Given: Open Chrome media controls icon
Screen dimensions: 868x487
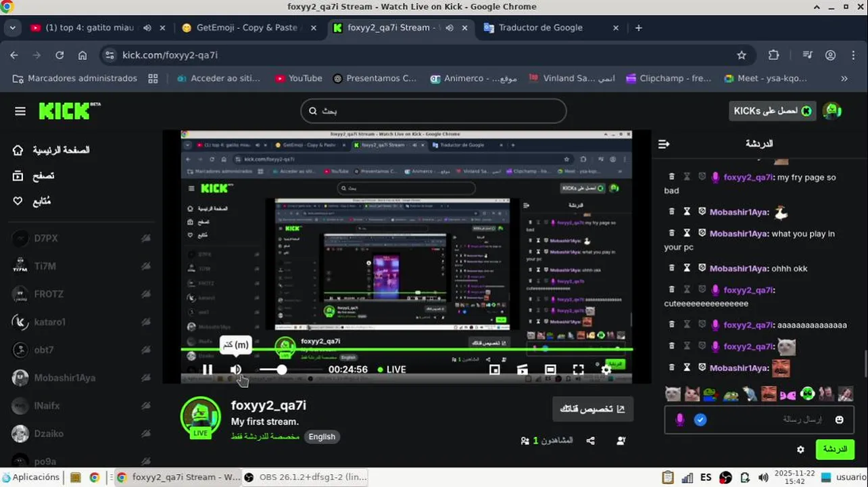Looking at the screenshot, I should tap(807, 55).
